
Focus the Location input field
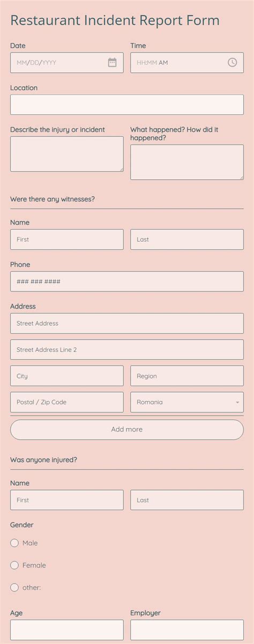point(127,105)
